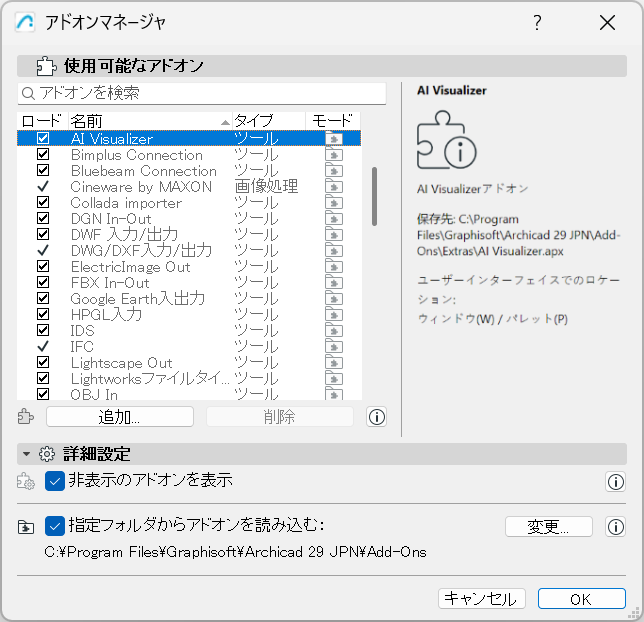Toggle load checkbox for ElectricImage Out
644x622 pixels.
coord(43,266)
